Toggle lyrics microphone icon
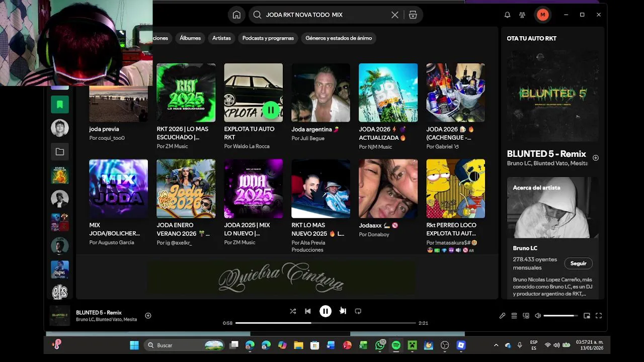 [x=502, y=316]
